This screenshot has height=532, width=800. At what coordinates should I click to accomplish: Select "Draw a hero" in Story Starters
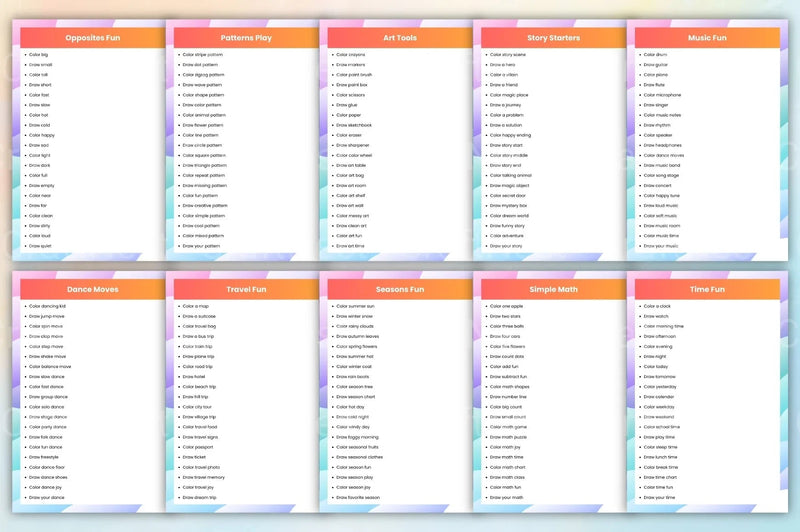point(502,65)
